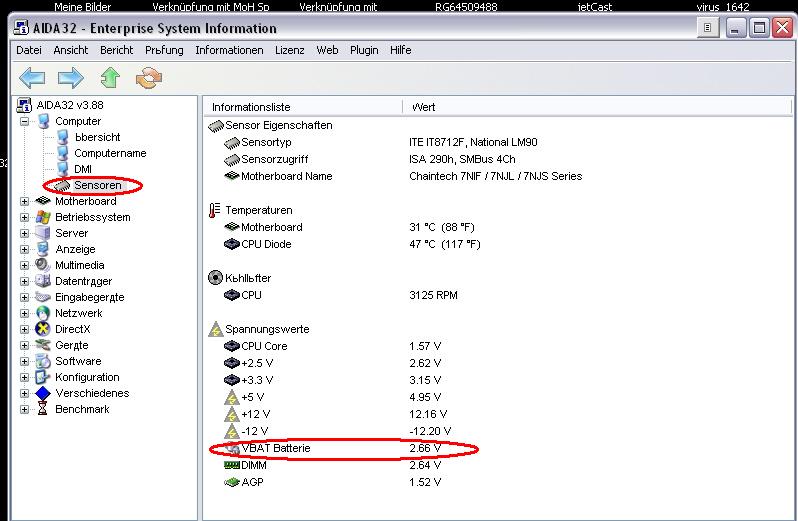Click the Multimedia speaker icon

coord(43,265)
